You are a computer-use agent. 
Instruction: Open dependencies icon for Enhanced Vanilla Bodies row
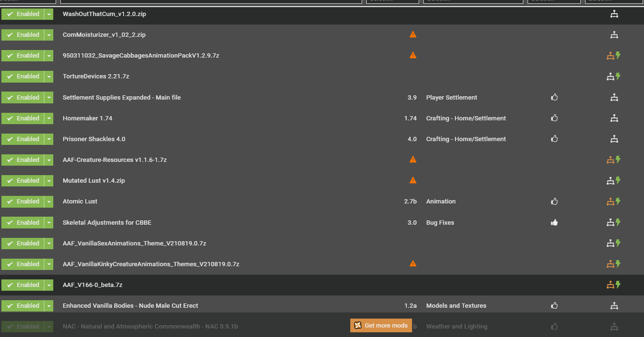point(614,306)
